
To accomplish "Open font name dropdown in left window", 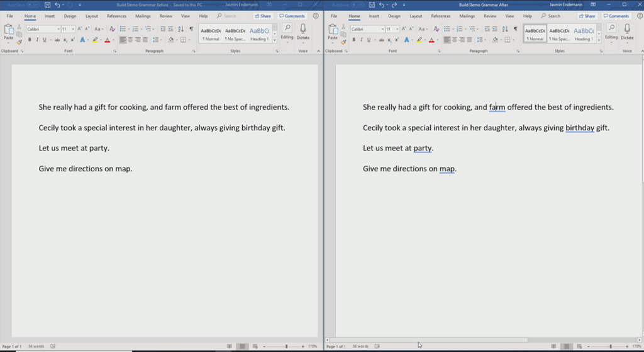I will tap(58, 29).
